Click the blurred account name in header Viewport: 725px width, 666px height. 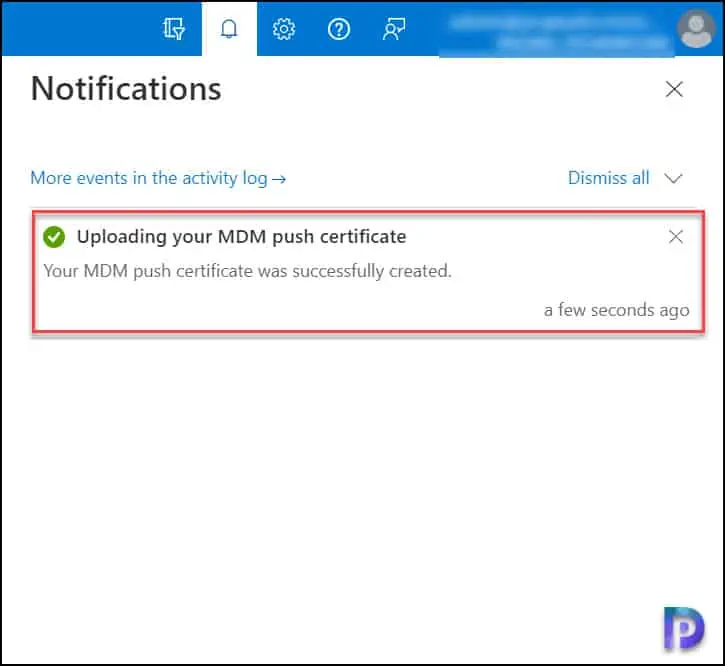[x=557, y=32]
